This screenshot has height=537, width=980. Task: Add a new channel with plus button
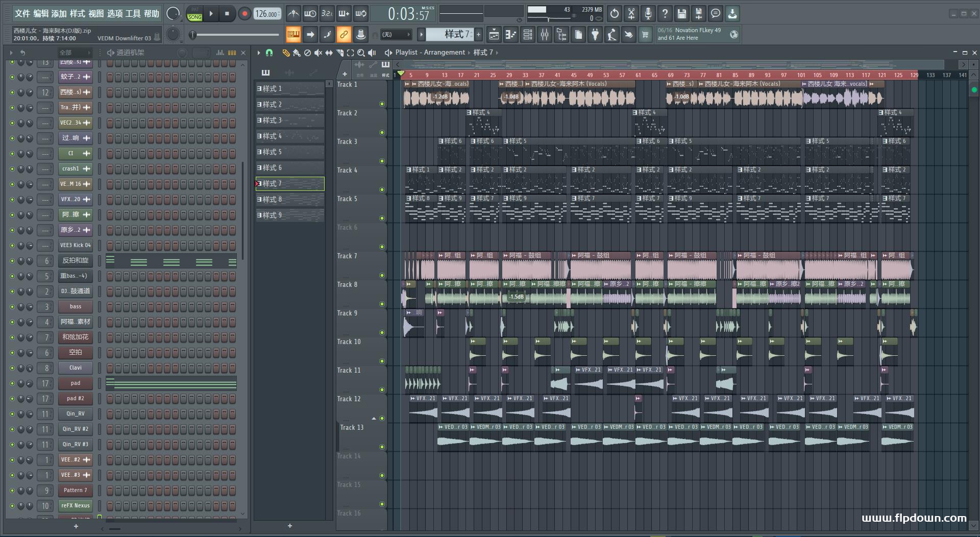76,526
